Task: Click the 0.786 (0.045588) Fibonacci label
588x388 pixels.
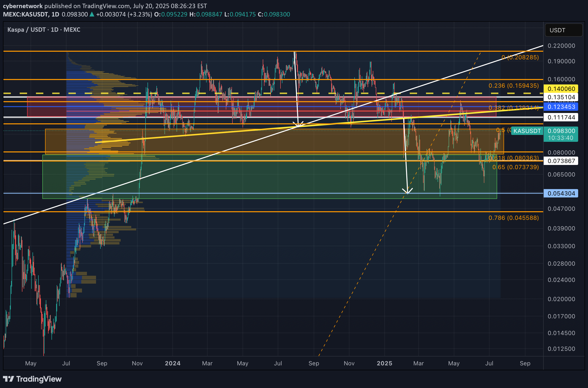Action: point(513,218)
